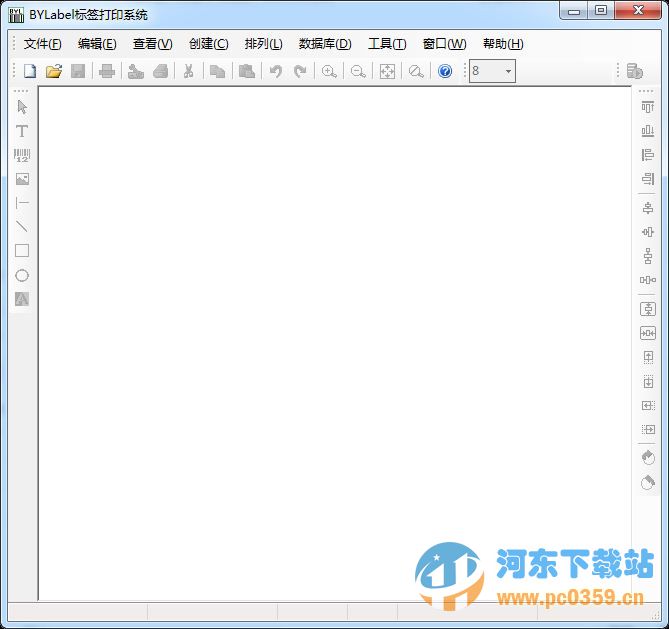Select the Rectangle shape tool
This screenshot has height=629, width=669.
pyautogui.click(x=22, y=250)
